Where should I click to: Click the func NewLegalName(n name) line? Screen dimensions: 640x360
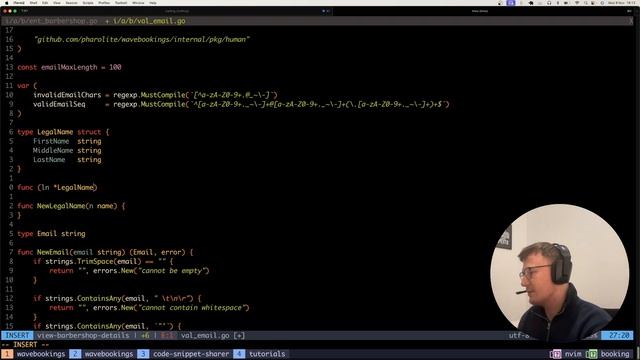pos(71,206)
